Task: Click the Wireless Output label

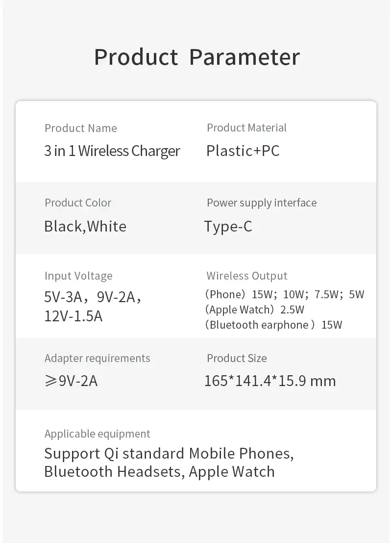Action: pos(247,276)
